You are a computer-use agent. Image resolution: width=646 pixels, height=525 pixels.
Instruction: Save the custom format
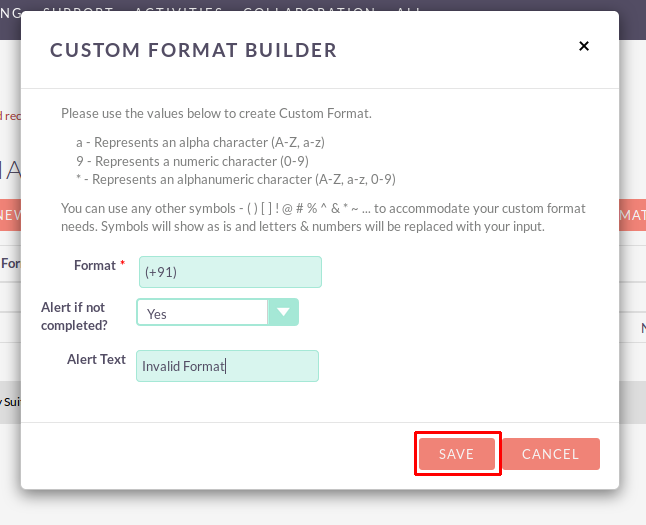click(457, 454)
